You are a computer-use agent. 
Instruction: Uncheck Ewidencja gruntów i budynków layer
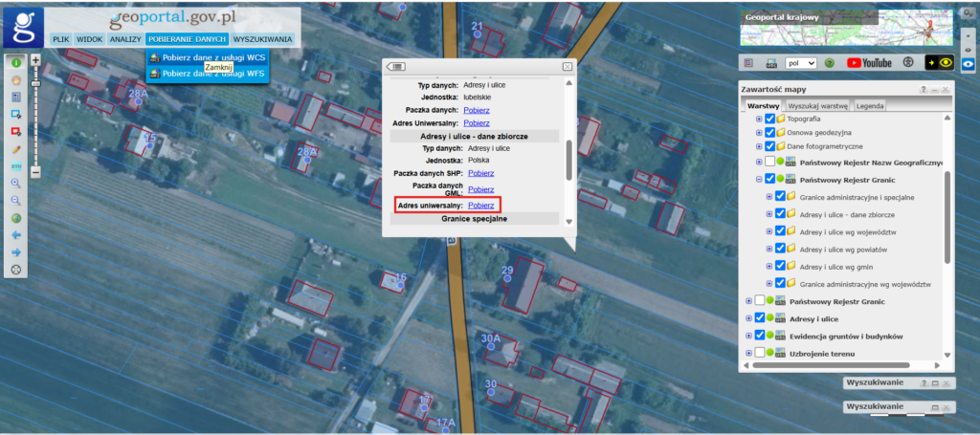(758, 336)
